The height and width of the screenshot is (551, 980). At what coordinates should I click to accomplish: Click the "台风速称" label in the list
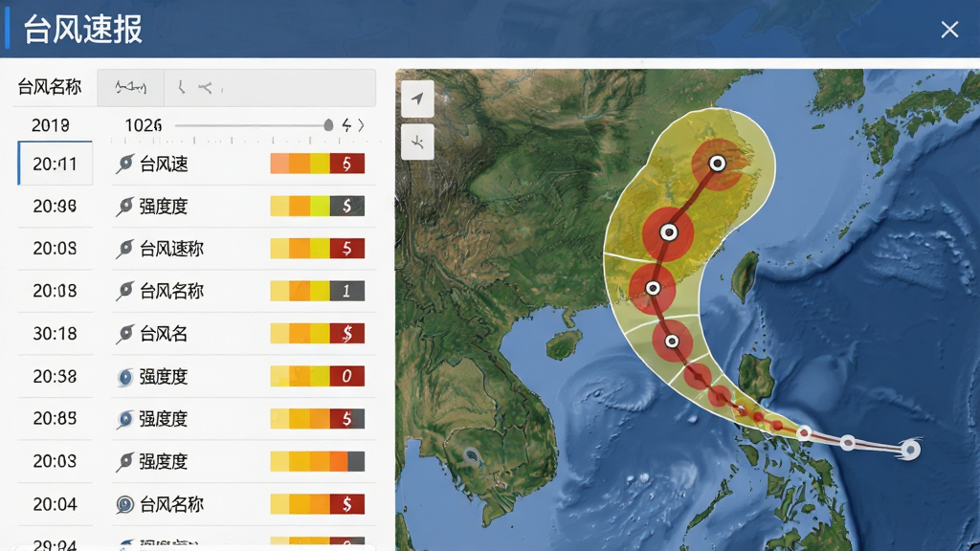click(x=172, y=249)
